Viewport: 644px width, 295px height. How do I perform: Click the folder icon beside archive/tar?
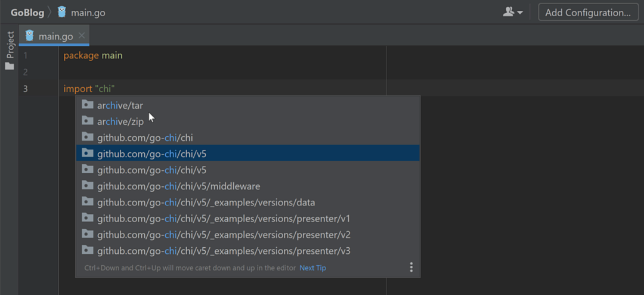(x=88, y=105)
